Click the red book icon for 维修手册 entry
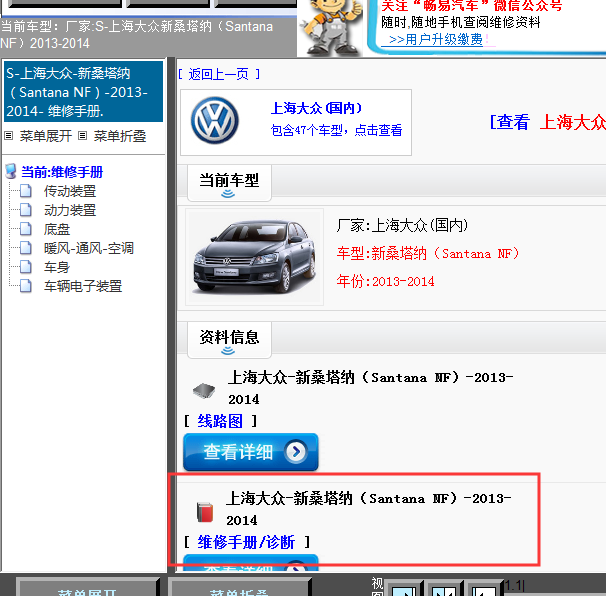Screen dimensions: 606x596 point(205,512)
